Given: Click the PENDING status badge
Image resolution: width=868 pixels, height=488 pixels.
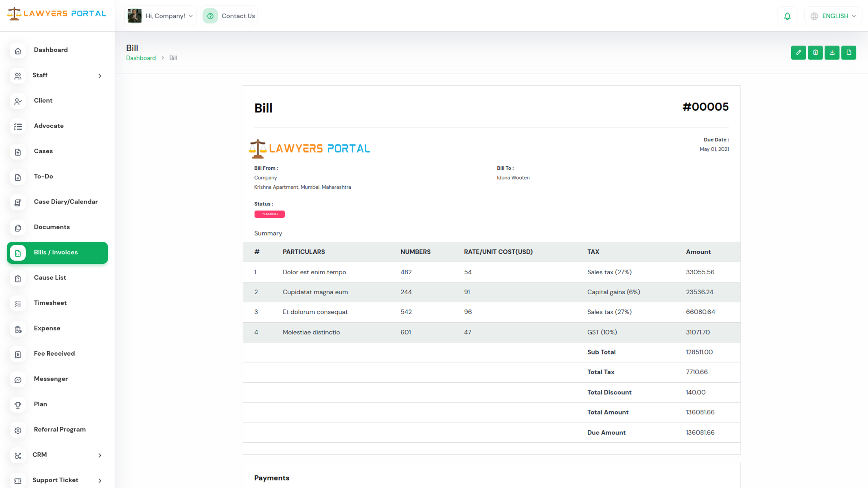Looking at the screenshot, I should 269,214.
